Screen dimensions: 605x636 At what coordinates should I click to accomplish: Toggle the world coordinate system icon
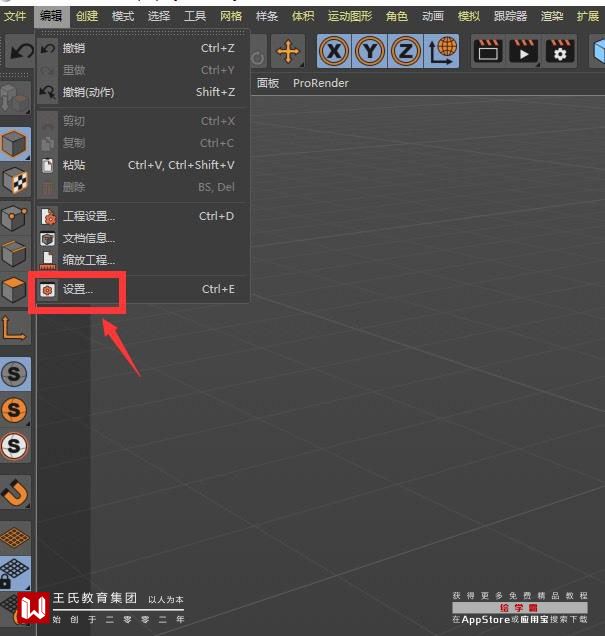442,51
